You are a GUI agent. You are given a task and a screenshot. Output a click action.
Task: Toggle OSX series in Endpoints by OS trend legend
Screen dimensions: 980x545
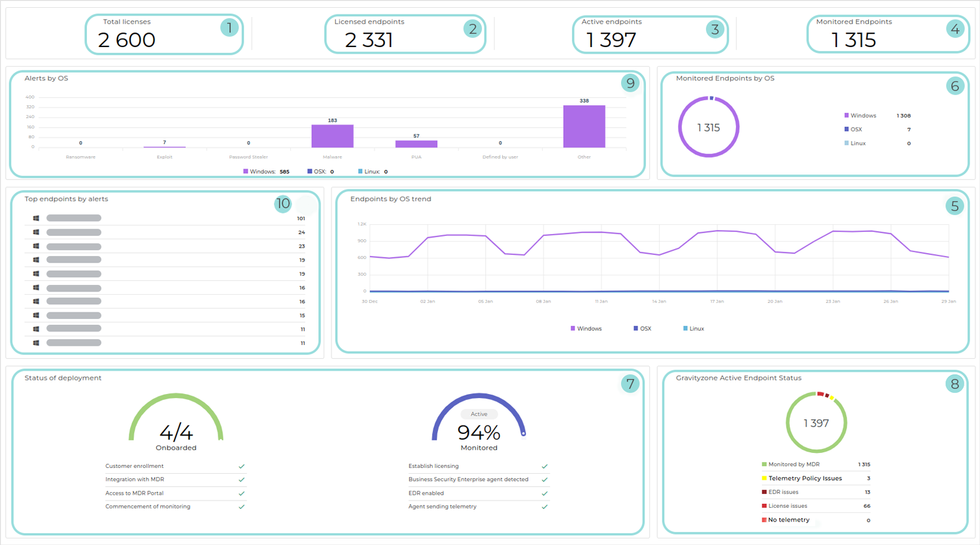642,329
